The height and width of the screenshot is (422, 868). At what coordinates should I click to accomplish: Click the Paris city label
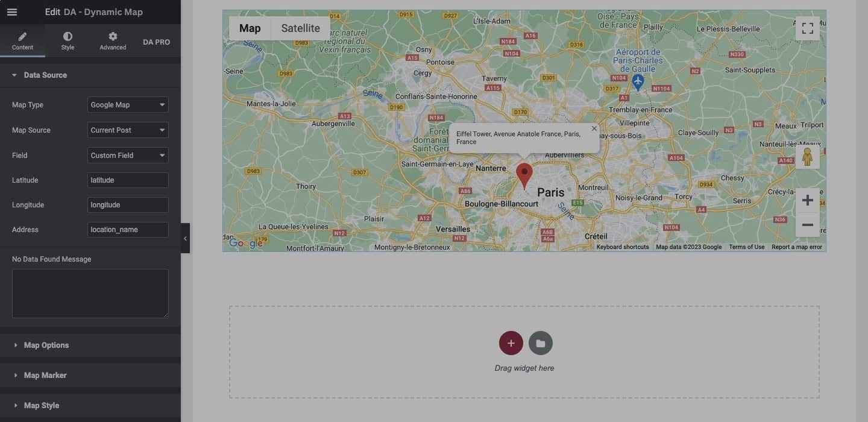point(551,192)
